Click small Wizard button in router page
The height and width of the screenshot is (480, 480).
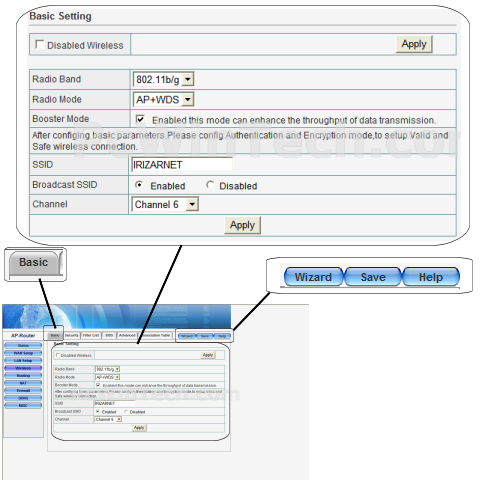click(x=187, y=336)
